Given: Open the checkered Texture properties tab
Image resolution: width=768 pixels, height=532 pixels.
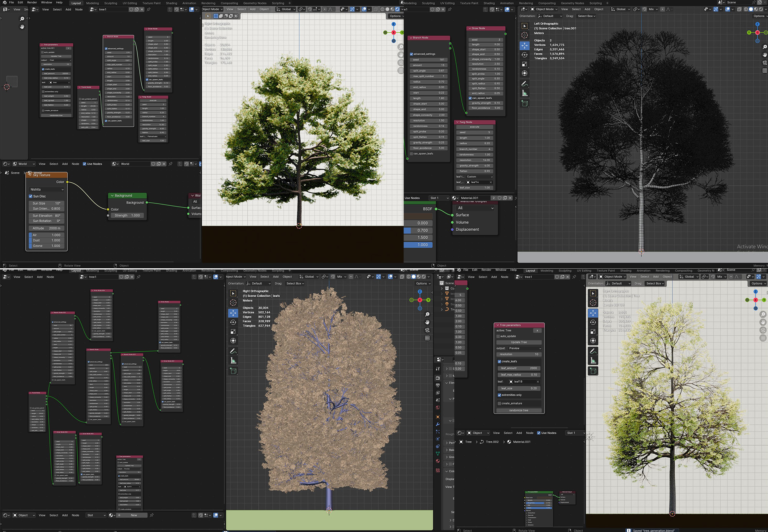Looking at the screenshot, I should (x=438, y=470).
